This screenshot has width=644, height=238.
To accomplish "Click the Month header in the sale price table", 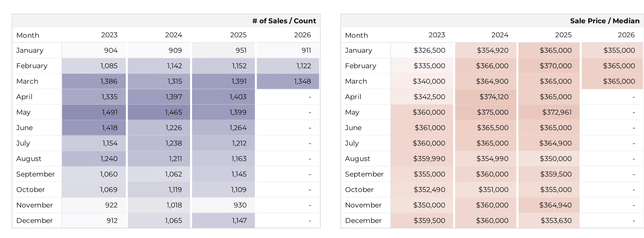I will tap(356, 36).
